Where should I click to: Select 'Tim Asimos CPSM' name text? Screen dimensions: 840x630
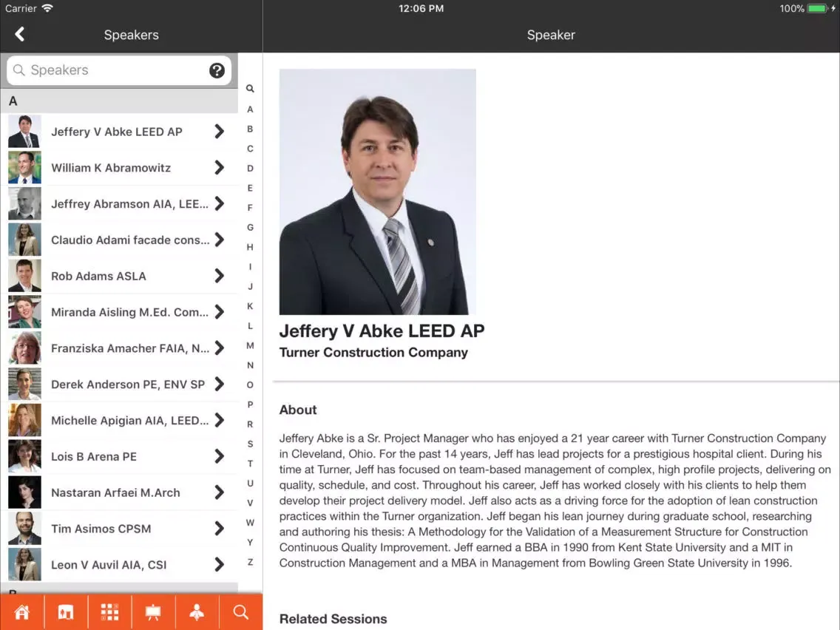(x=101, y=529)
